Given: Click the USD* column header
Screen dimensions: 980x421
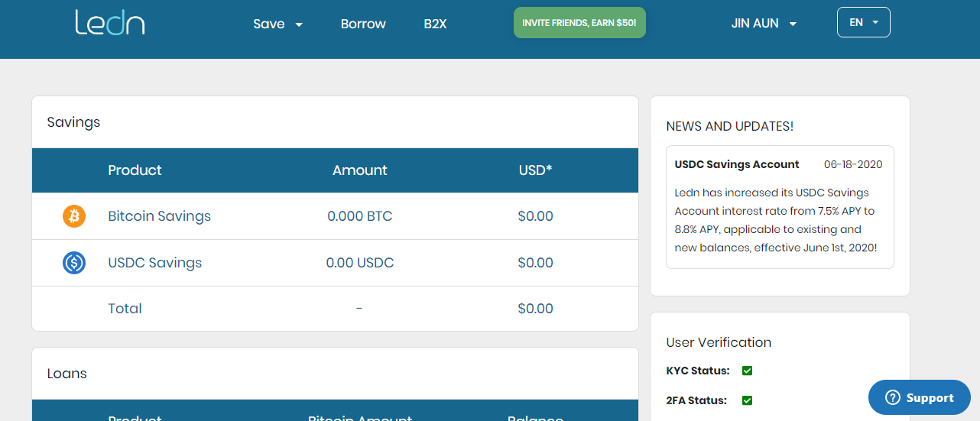Looking at the screenshot, I should coord(535,170).
